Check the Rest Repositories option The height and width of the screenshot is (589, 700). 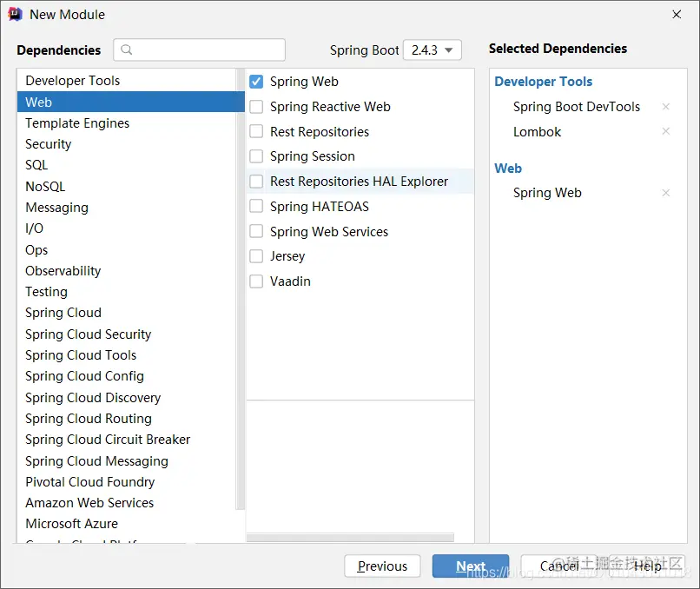point(256,132)
